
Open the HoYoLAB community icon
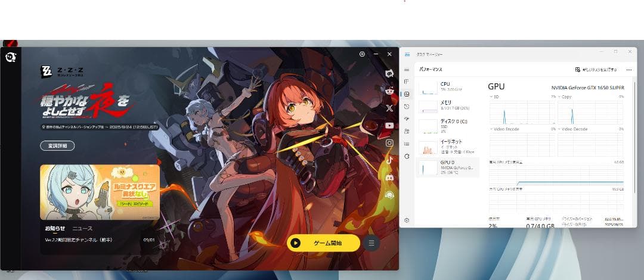[x=389, y=73]
